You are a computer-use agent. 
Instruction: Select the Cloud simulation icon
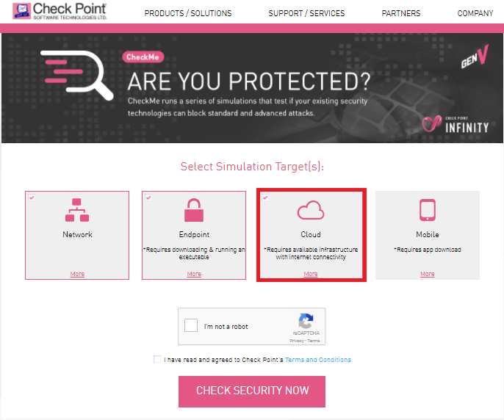tap(311, 210)
